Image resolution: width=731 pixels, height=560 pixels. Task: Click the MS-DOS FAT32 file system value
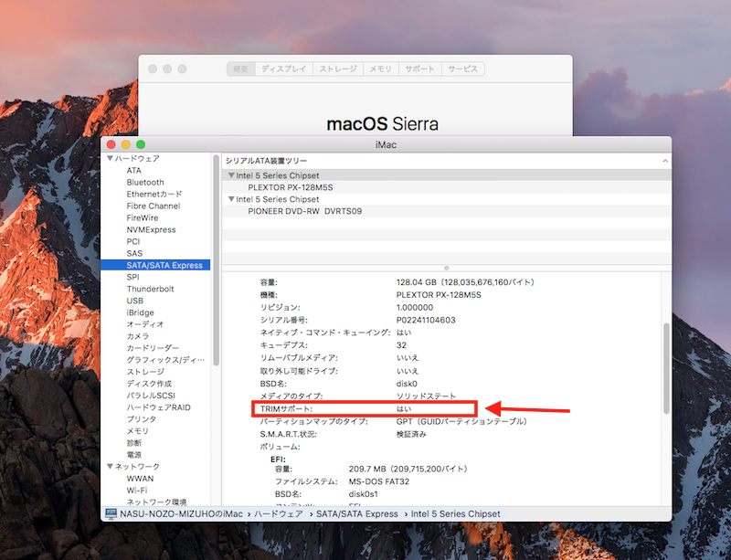[379, 481]
